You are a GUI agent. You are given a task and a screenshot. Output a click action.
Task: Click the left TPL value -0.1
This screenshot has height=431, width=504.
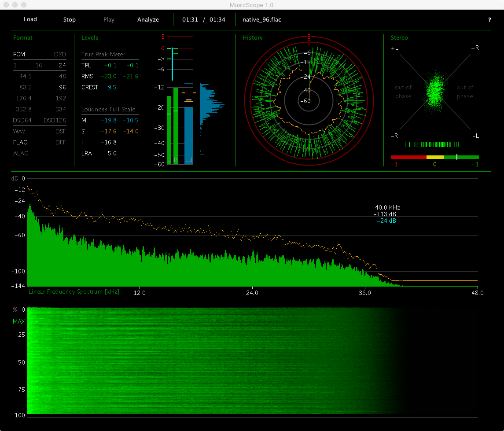pyautogui.click(x=110, y=65)
